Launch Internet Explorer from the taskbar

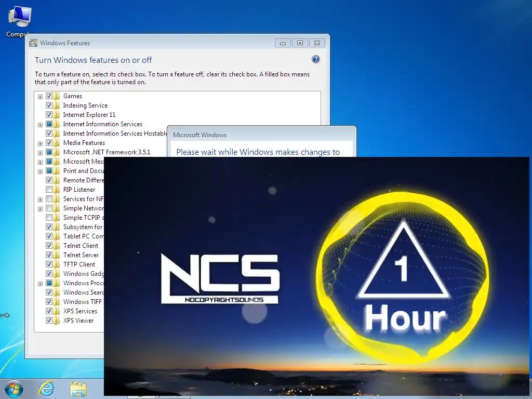46,389
